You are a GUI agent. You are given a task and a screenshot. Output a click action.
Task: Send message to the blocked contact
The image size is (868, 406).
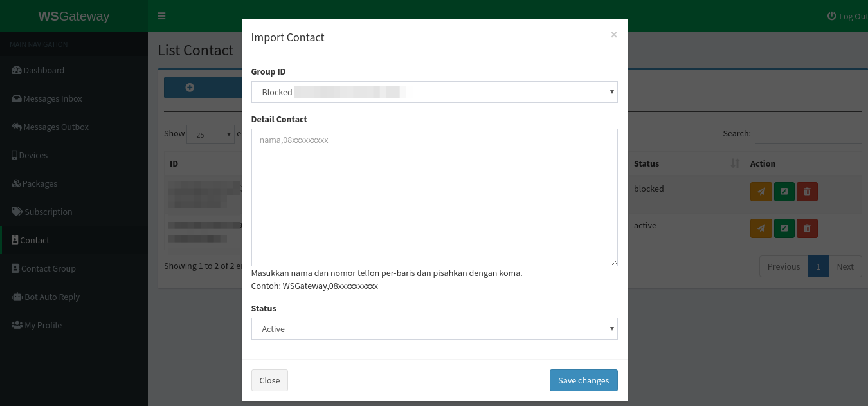[x=761, y=192]
